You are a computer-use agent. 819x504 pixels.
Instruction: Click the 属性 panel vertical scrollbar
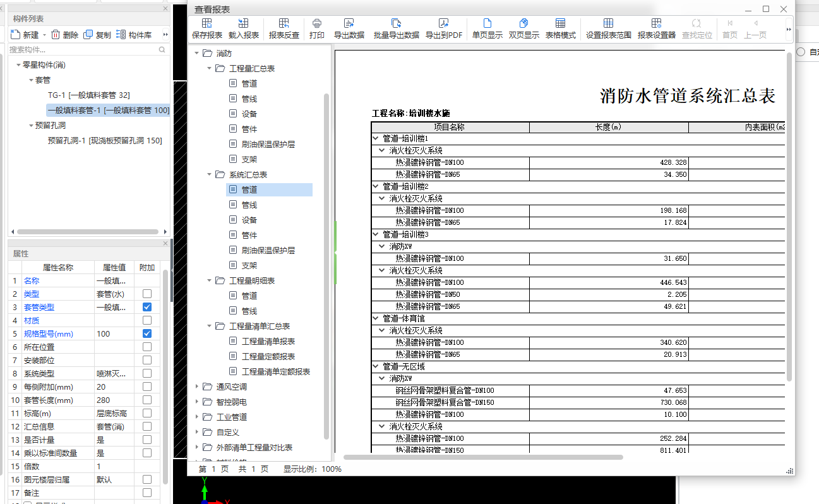(165, 376)
